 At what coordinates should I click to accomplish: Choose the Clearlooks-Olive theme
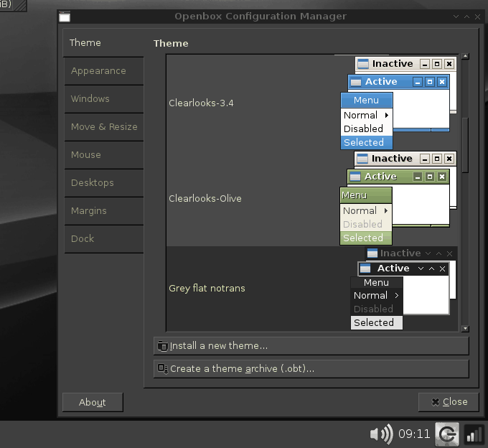tap(312, 198)
